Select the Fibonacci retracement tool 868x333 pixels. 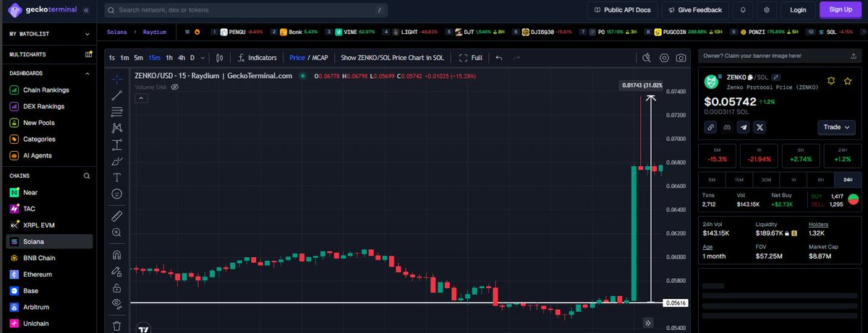[x=116, y=111]
